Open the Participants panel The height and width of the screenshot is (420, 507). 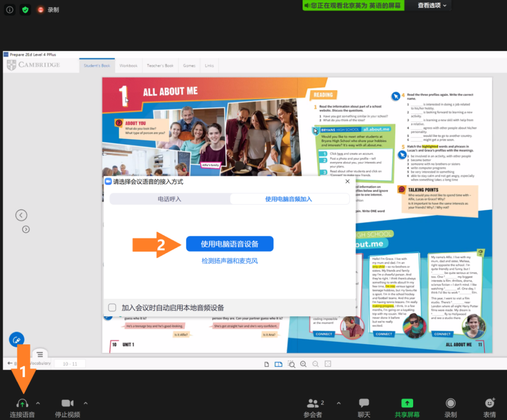(313, 404)
